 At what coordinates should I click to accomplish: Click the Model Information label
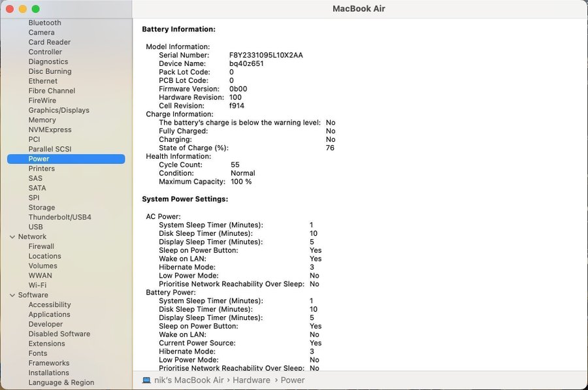click(178, 47)
